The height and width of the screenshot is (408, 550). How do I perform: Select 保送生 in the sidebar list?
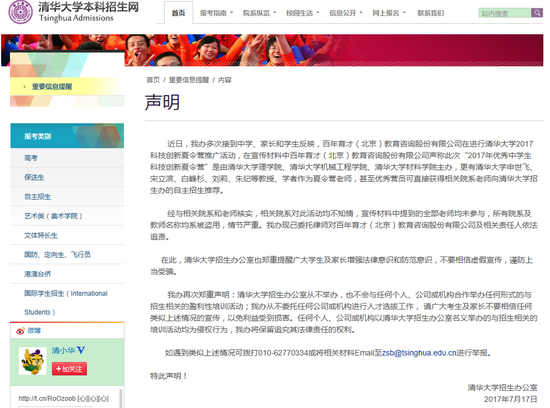67,178
